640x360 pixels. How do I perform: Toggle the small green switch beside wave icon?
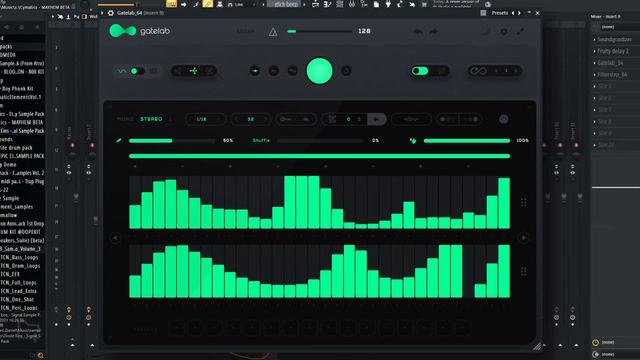coord(137,71)
